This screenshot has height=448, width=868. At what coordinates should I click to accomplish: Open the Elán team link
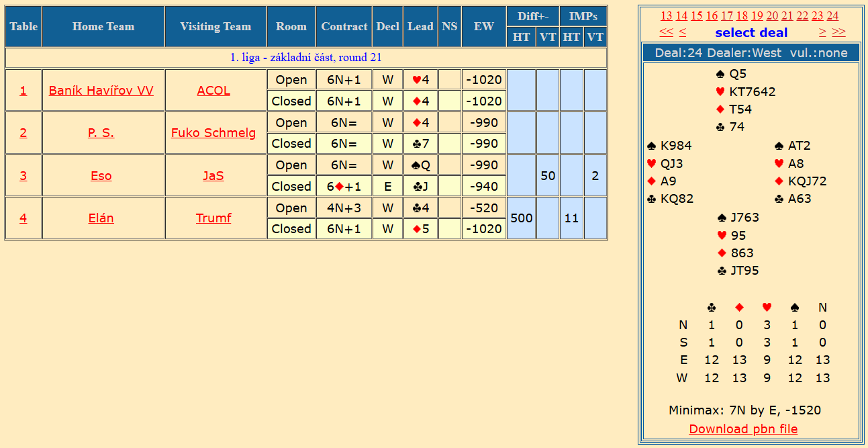click(x=101, y=218)
